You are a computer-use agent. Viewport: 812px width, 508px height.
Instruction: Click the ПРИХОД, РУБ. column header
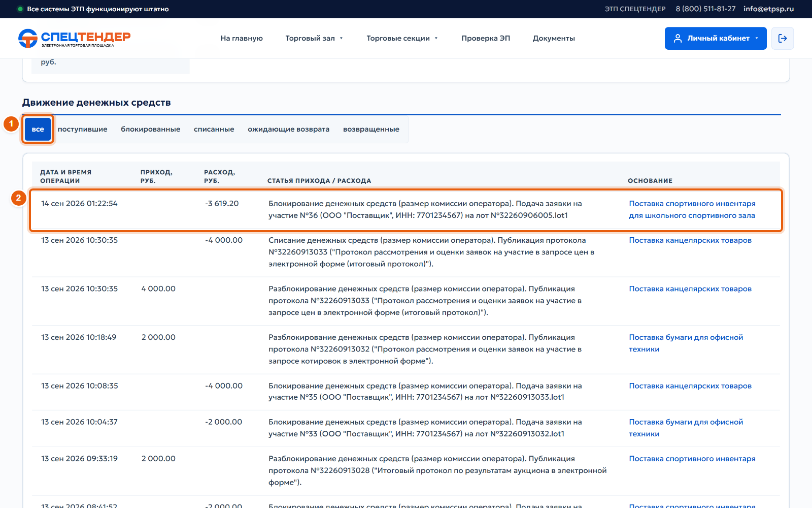click(156, 176)
